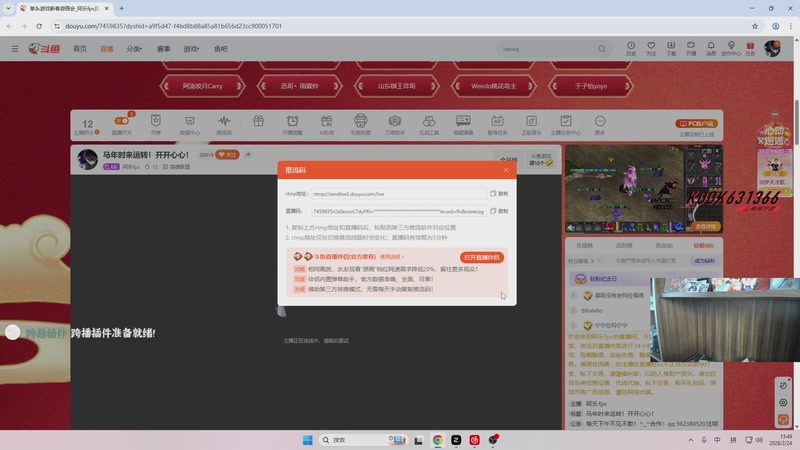Open the hamburger menu in site header

(x=15, y=49)
